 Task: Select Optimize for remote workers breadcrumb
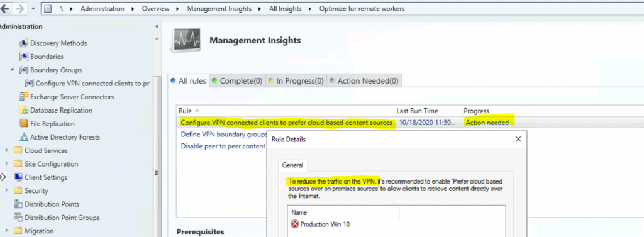click(x=362, y=9)
